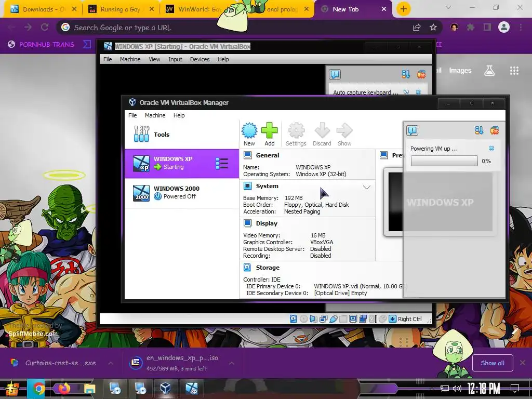Open Search Labs flask icon
Image resolution: width=532 pixels, height=399 pixels.
point(489,71)
